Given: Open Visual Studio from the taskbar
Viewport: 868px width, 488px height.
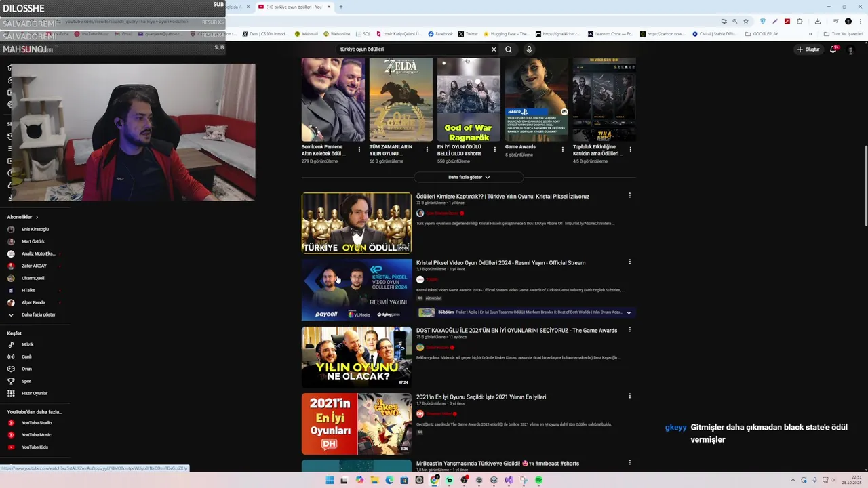Looking at the screenshot, I should (509, 481).
